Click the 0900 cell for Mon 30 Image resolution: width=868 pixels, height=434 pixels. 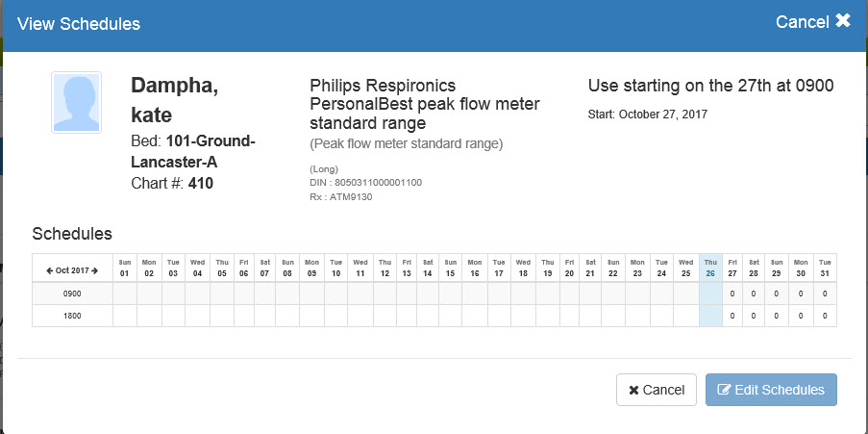pos(801,293)
